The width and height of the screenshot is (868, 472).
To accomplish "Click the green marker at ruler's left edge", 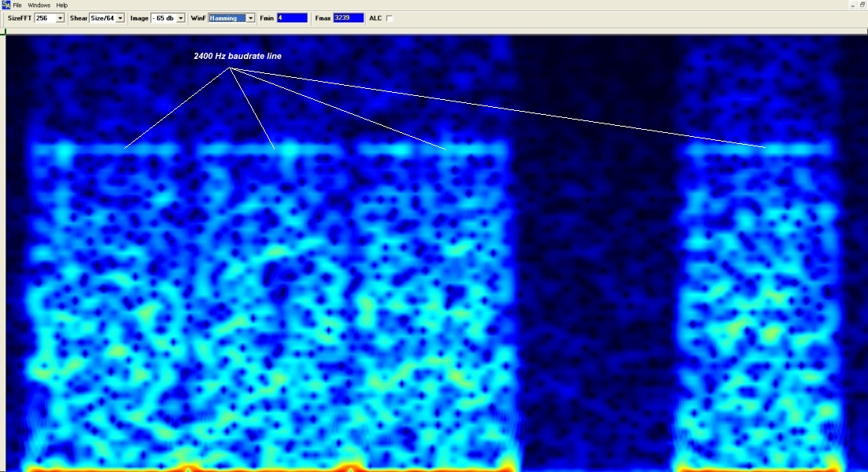I will click(x=6, y=31).
